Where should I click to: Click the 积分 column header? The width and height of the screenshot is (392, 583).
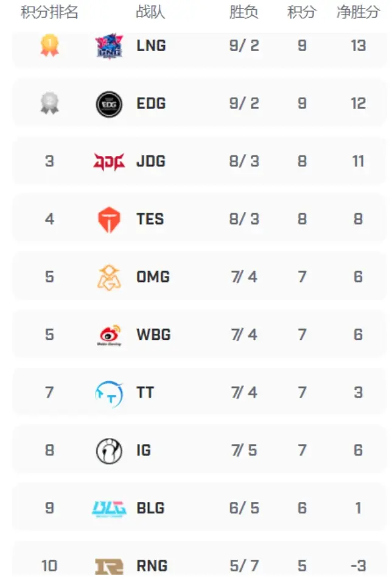point(302,12)
